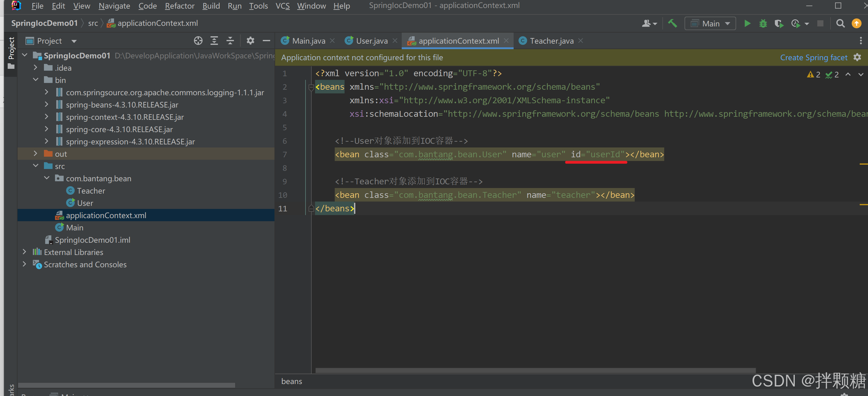This screenshot has width=868, height=396.
Task: Click the green Run button
Action: tap(747, 24)
